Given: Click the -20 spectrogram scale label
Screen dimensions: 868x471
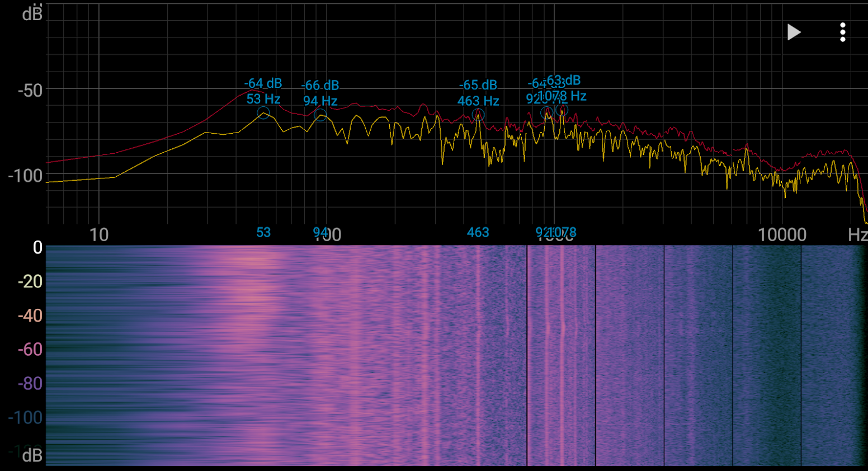Looking at the screenshot, I should [x=30, y=281].
